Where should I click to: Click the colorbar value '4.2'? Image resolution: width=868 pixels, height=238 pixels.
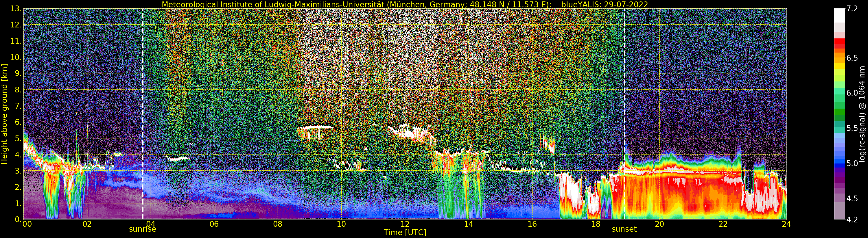[852, 220]
